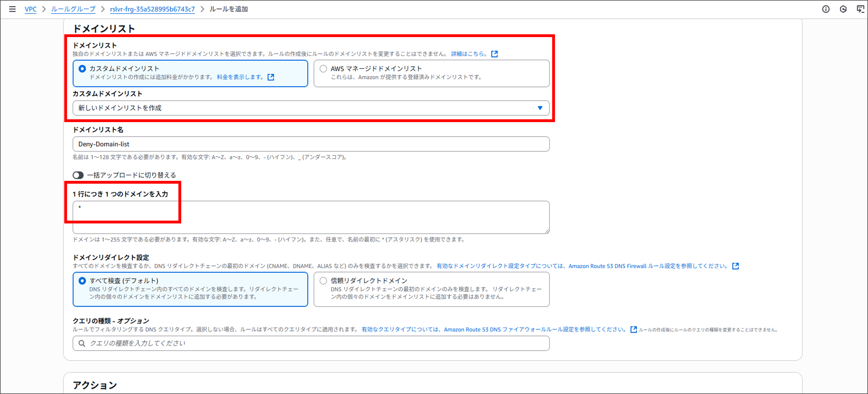Select AWS マネージドドメインリスト radio option

click(323, 69)
